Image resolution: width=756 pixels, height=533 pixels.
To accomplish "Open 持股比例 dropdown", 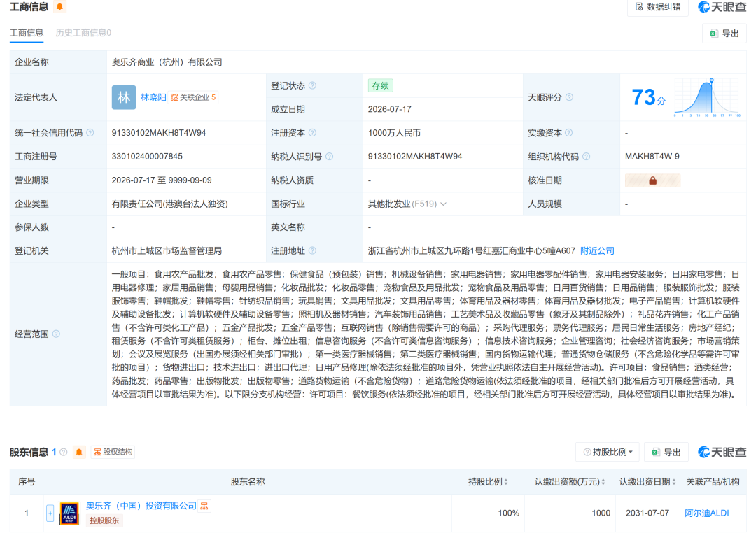I will click(x=608, y=452).
